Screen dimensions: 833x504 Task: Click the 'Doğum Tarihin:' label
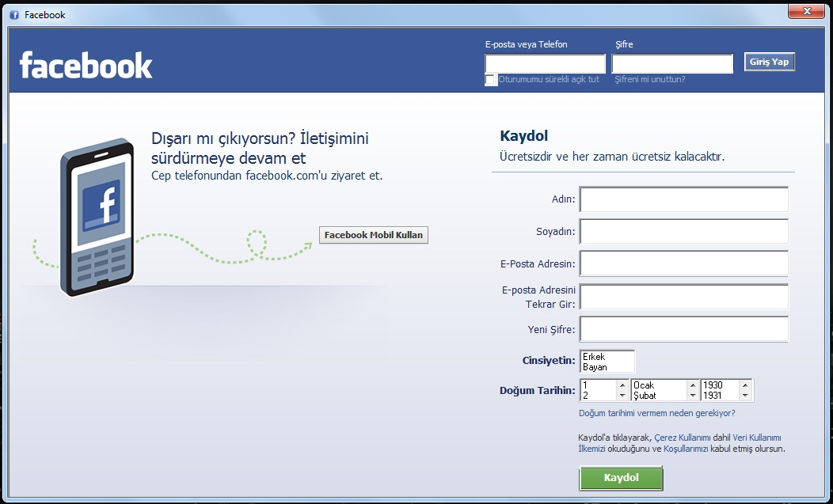coord(538,391)
